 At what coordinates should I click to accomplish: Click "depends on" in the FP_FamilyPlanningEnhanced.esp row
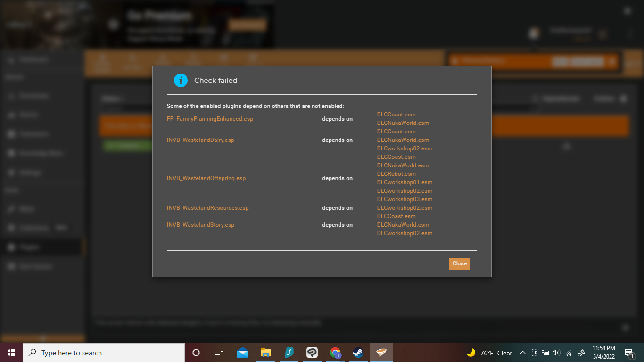click(x=337, y=119)
